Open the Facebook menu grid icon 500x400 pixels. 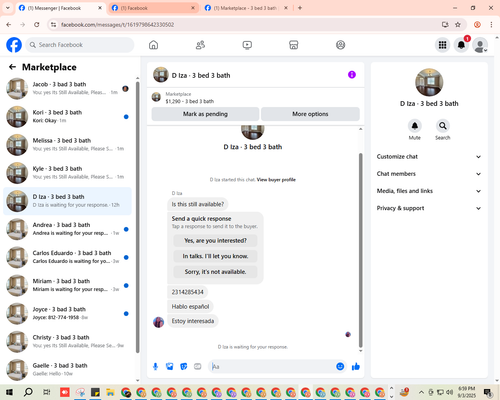click(442, 45)
